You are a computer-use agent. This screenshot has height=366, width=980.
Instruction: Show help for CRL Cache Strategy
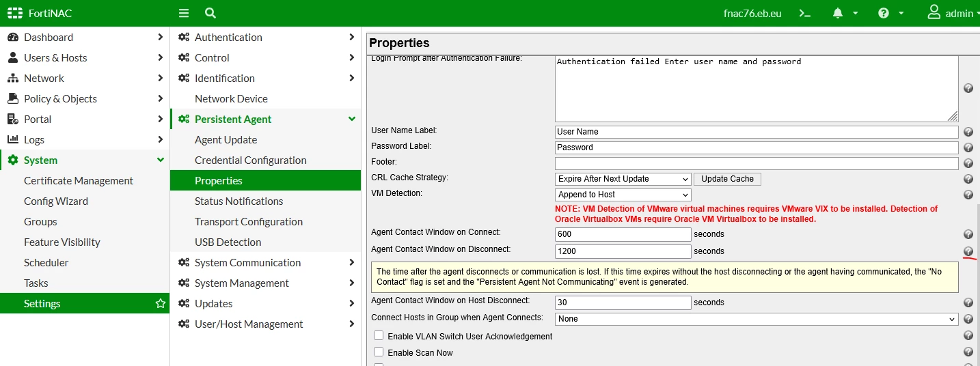[x=968, y=179]
